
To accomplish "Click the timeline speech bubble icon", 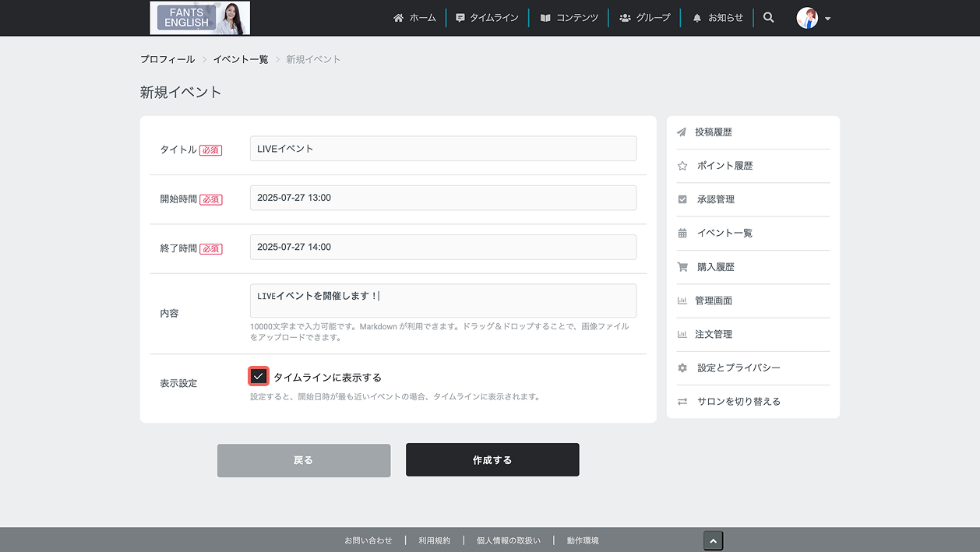I will click(460, 18).
